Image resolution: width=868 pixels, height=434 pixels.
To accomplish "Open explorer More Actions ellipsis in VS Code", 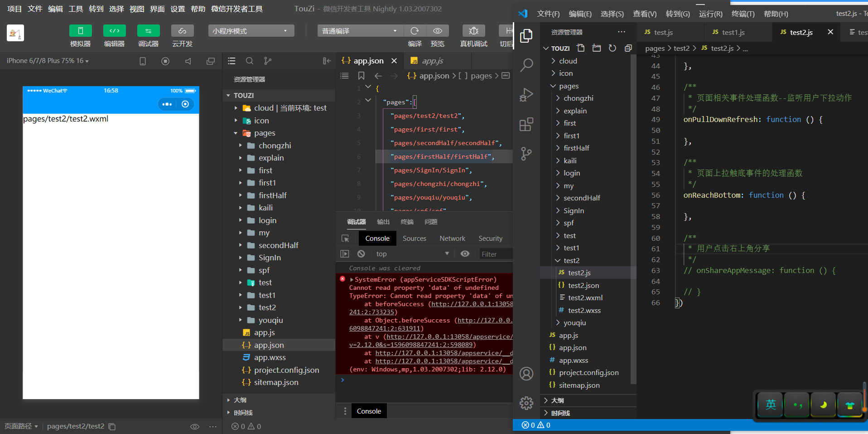I will click(622, 32).
